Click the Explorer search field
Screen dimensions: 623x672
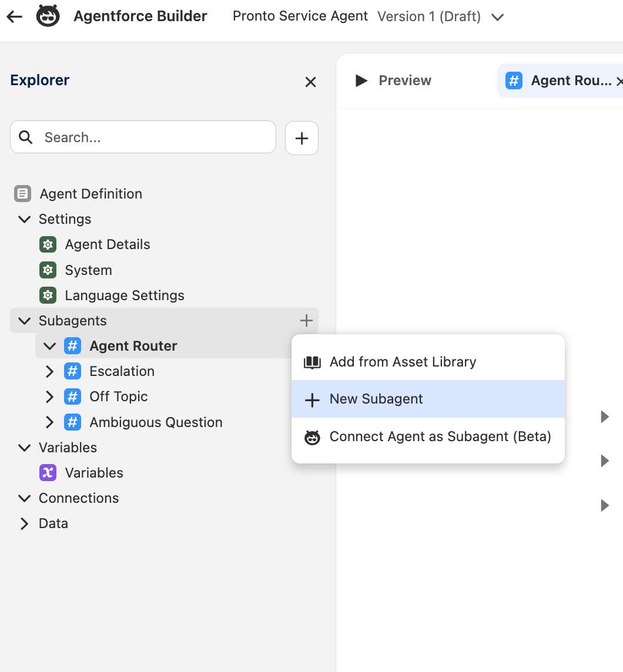143,137
